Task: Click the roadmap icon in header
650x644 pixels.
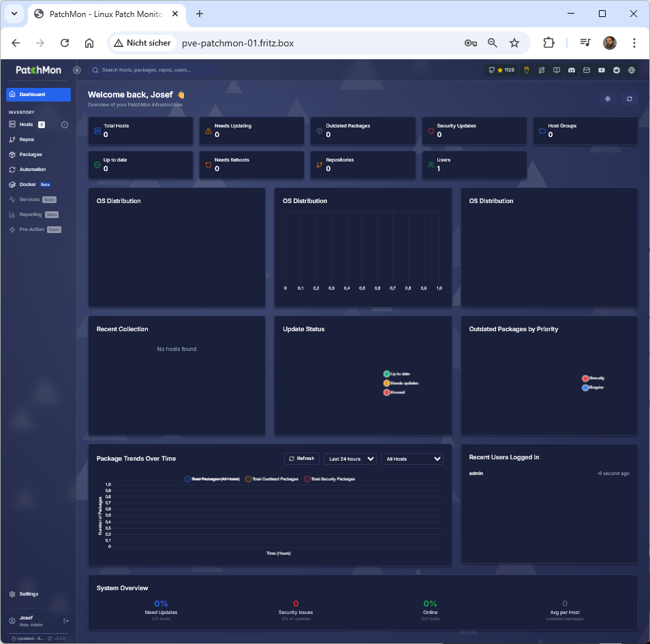Action: (542, 70)
